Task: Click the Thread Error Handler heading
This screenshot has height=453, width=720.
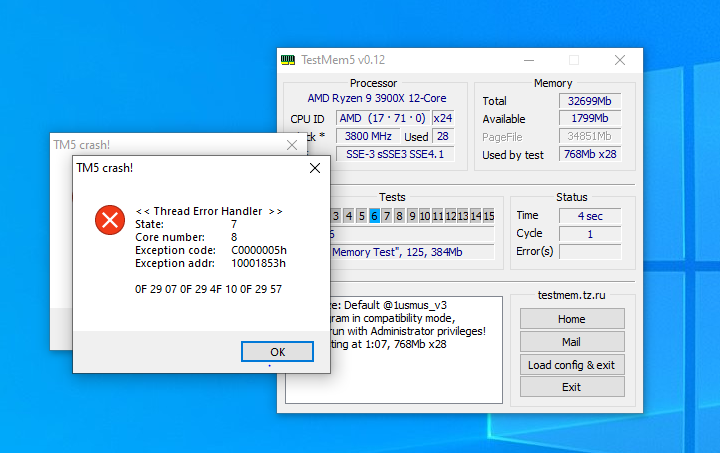Action: click(x=209, y=211)
